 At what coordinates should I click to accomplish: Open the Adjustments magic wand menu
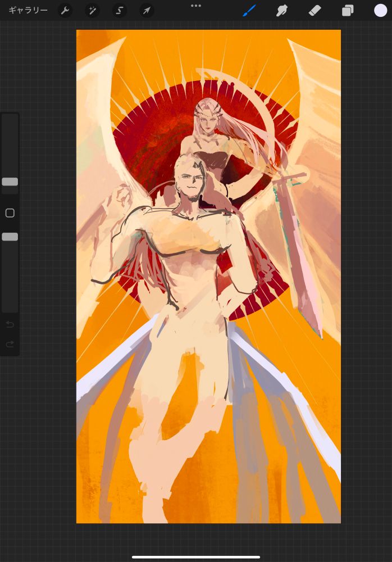92,11
